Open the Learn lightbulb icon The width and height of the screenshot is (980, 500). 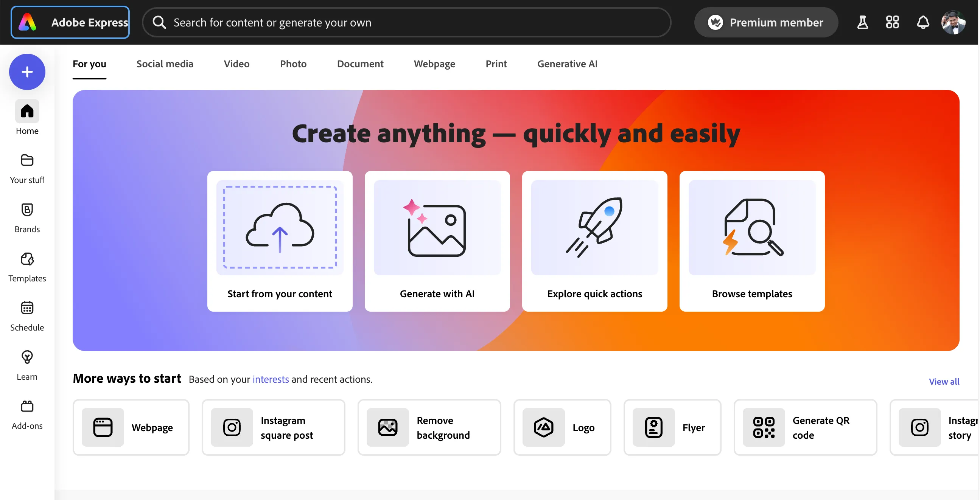(27, 357)
